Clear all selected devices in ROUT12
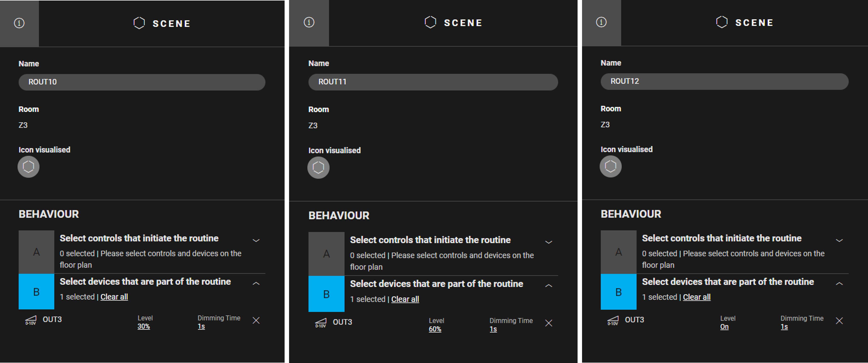868x363 pixels. pyautogui.click(x=696, y=297)
